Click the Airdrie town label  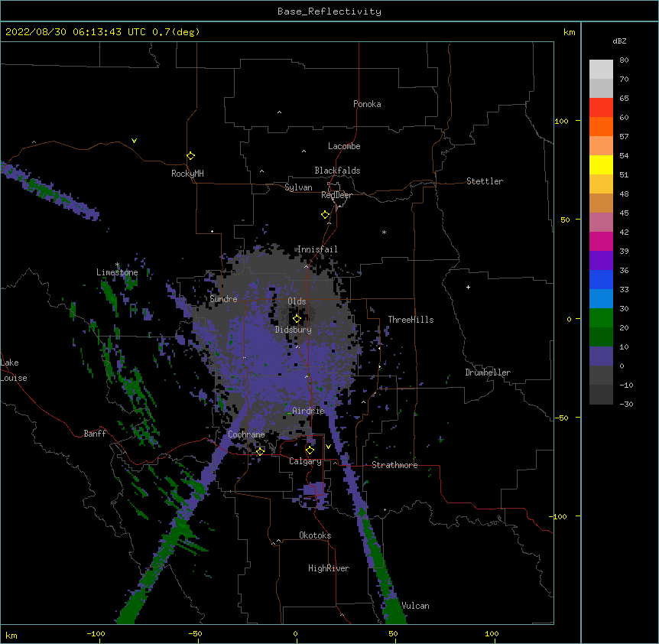coord(309,411)
